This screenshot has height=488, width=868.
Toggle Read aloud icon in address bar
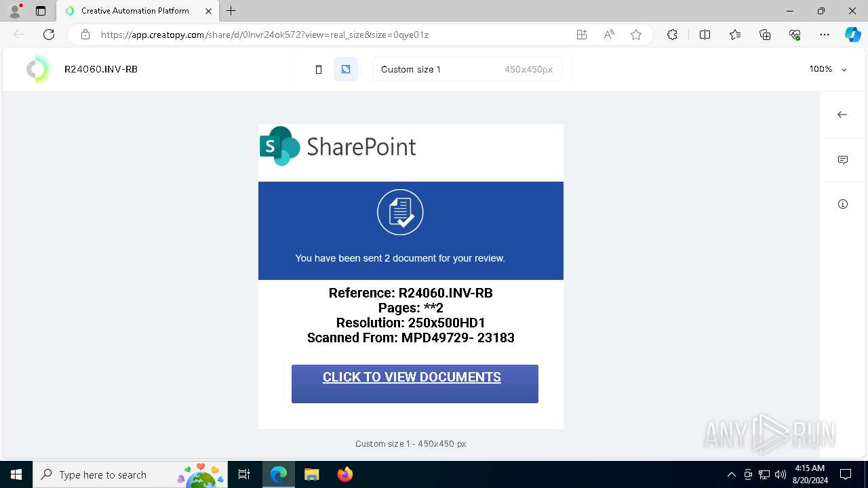click(x=609, y=35)
